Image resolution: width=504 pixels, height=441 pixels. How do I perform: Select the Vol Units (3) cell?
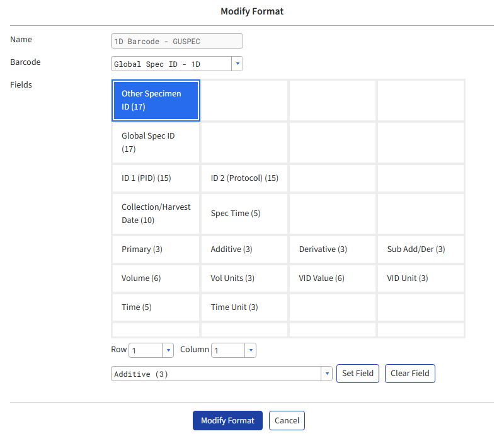point(244,278)
